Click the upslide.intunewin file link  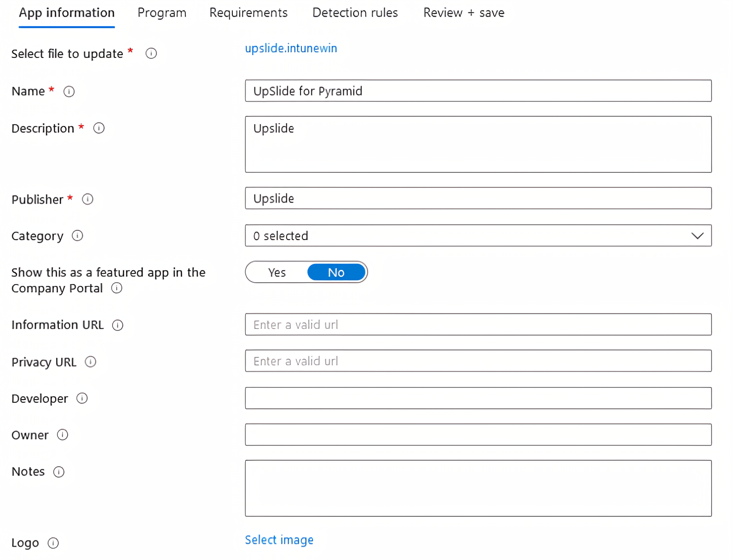pyautogui.click(x=291, y=48)
